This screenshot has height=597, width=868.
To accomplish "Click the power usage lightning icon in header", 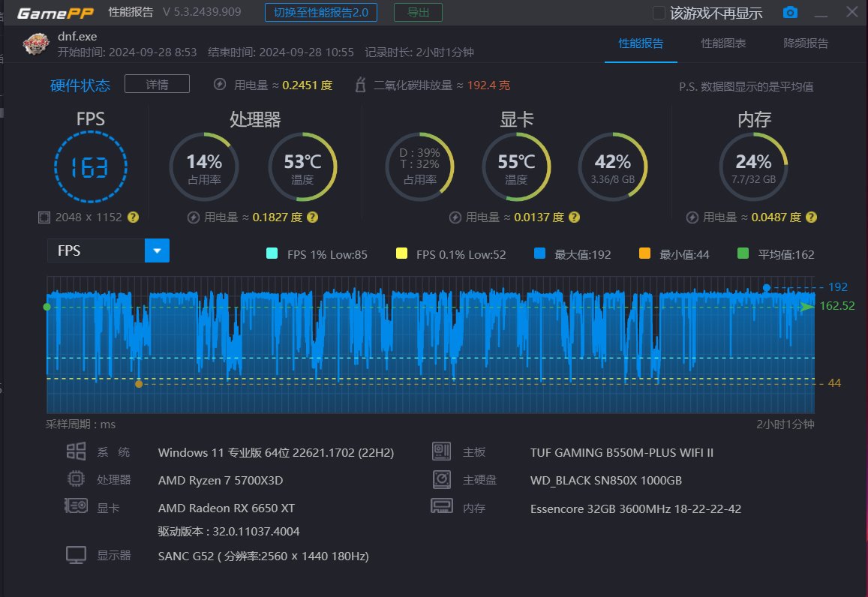I will (x=220, y=84).
